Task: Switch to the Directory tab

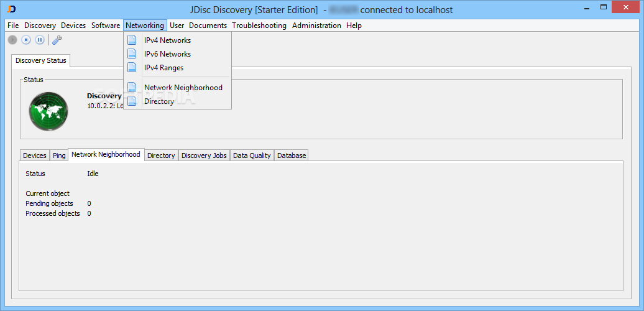Action: (x=161, y=155)
